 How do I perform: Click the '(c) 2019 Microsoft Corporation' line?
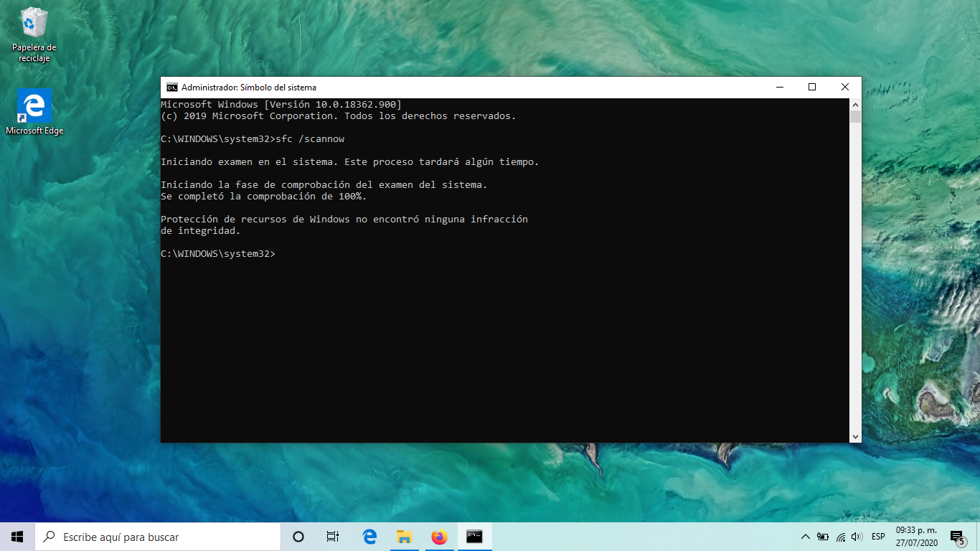(338, 116)
